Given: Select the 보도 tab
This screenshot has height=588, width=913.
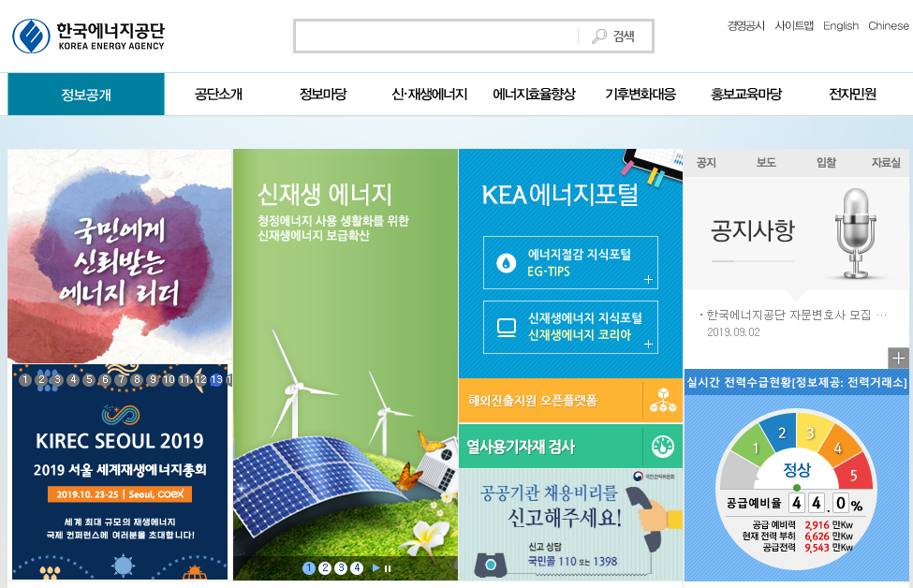Looking at the screenshot, I should (766, 162).
